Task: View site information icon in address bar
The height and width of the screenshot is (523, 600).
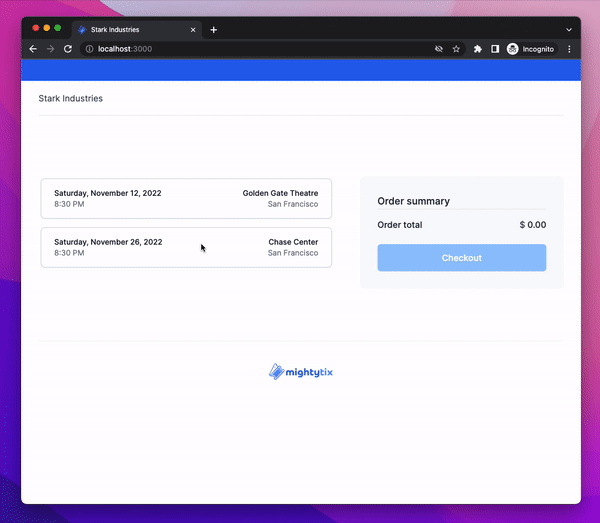Action: 89,49
